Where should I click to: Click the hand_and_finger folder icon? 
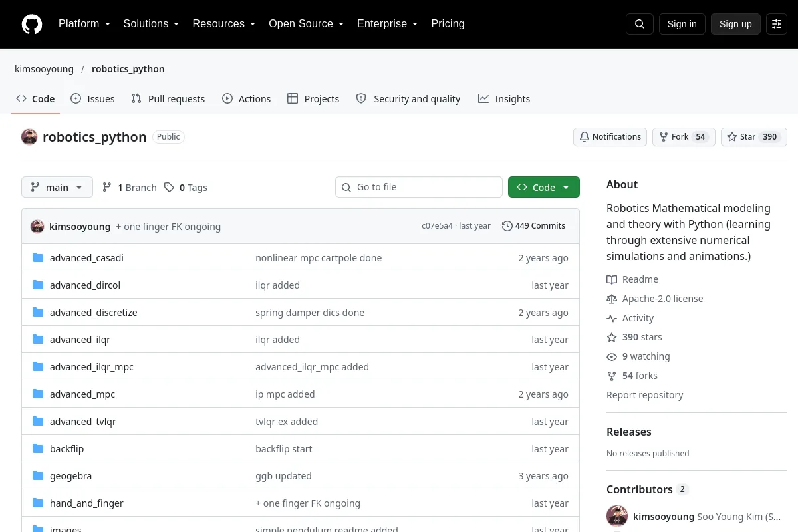point(38,503)
